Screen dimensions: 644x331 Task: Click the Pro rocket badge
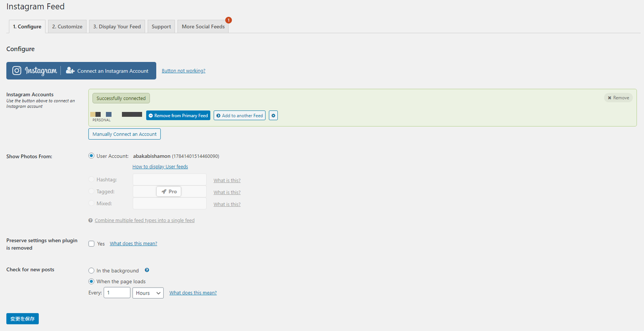tap(169, 191)
